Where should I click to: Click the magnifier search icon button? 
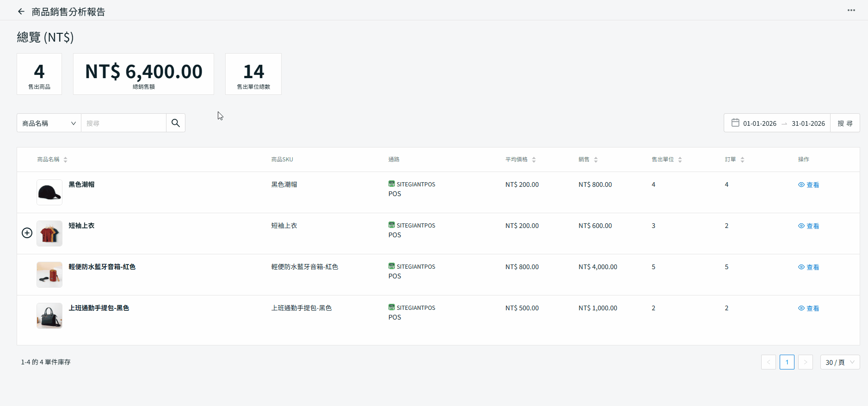(176, 123)
